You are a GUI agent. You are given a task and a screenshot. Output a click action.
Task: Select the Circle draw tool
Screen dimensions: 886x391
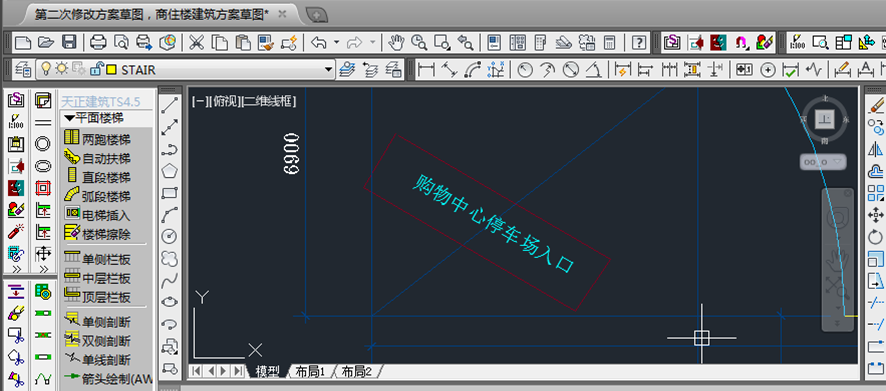pos(170,236)
